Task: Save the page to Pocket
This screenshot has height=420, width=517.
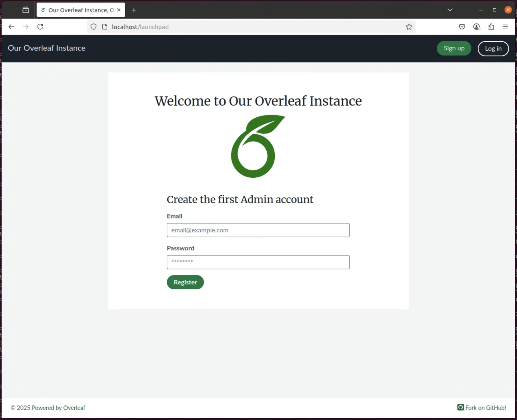Action: (462, 27)
